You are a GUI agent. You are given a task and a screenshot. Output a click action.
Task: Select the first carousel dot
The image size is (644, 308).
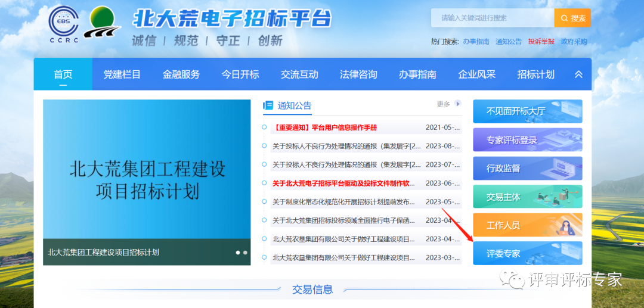(x=238, y=253)
